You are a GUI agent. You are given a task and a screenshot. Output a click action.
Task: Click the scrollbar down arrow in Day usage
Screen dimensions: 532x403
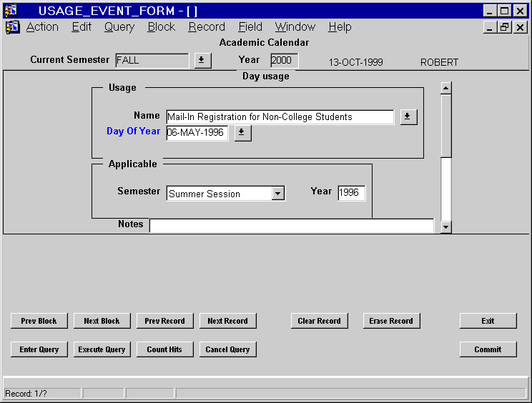point(445,227)
